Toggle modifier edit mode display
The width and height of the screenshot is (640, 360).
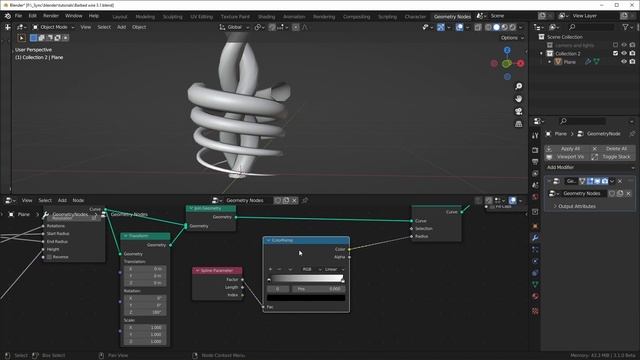(590, 181)
